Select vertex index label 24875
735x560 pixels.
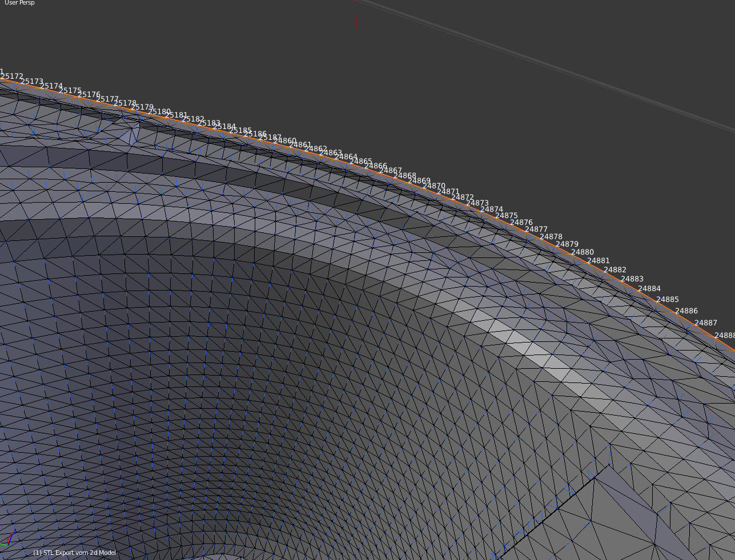coord(506,216)
